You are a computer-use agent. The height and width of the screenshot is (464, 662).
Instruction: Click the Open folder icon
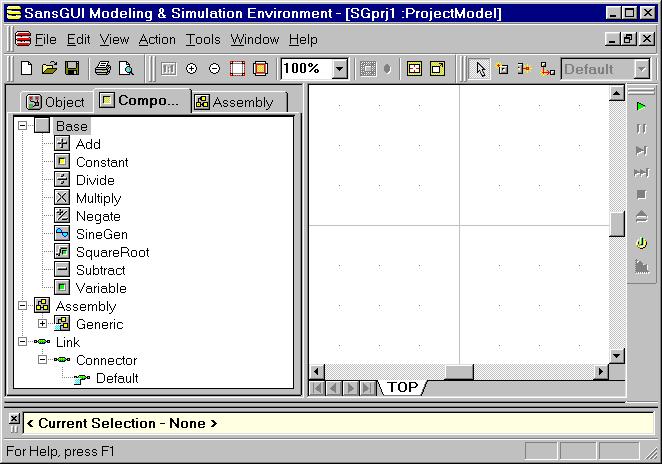(49, 69)
